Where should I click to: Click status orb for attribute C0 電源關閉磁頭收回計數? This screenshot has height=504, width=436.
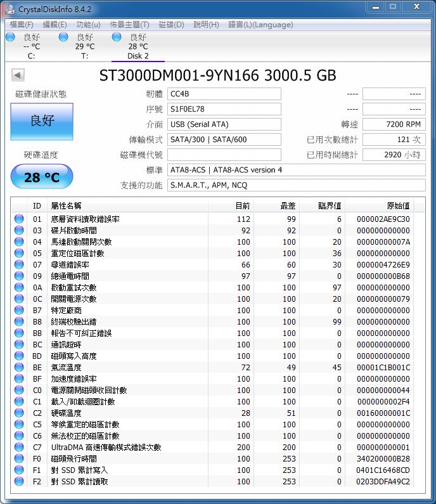[x=19, y=391]
